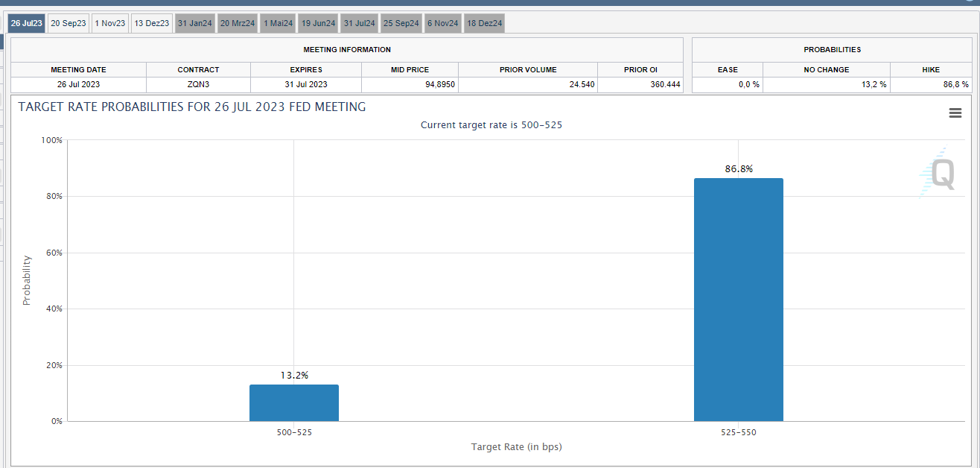Click the HIKE probability header
Screen dimensions: 980x468
pos(931,69)
